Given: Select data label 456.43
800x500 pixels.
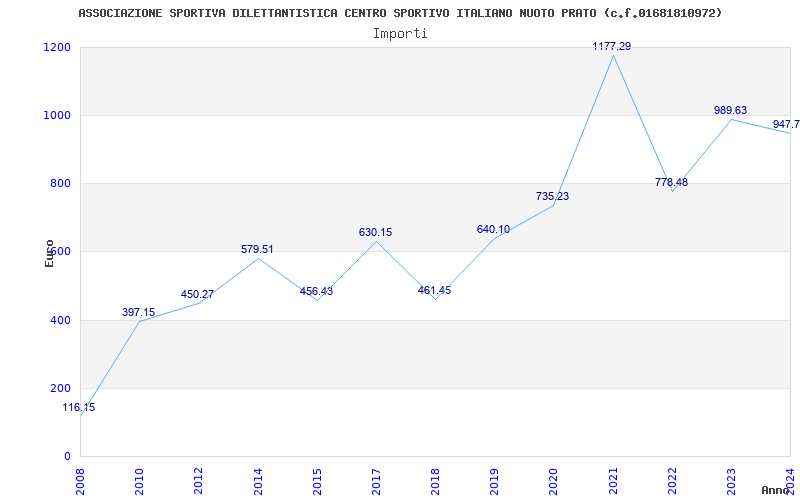Looking at the screenshot, I should click(x=316, y=291).
